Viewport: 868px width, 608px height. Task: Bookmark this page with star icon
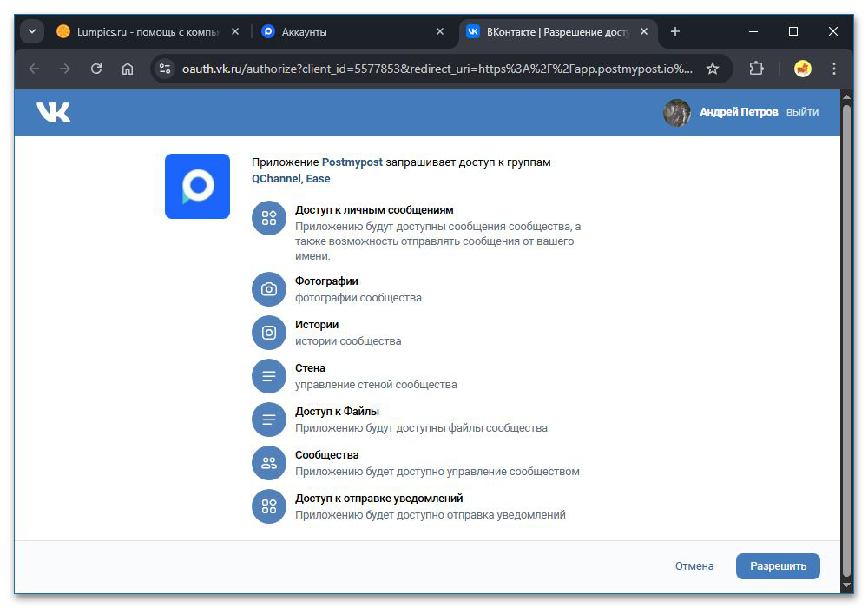tap(713, 69)
